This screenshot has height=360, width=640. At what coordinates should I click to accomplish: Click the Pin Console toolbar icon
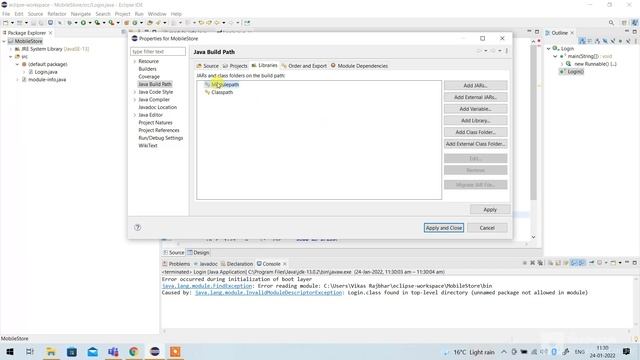[x=591, y=263]
